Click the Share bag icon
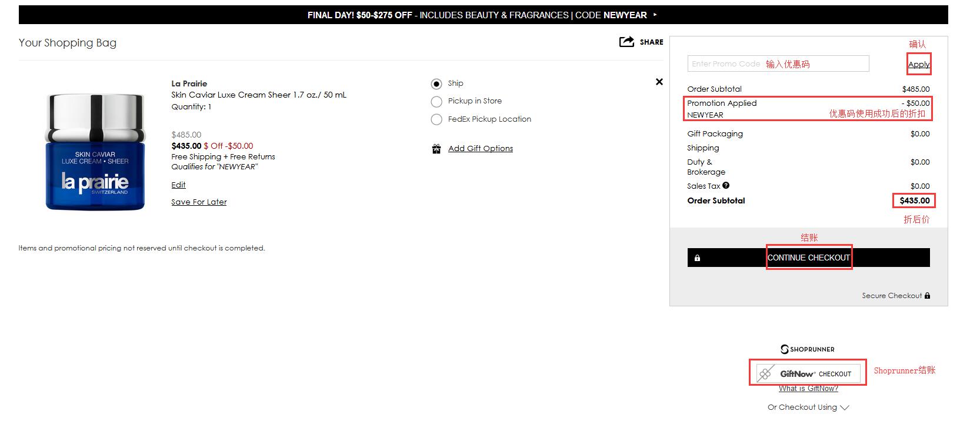The width and height of the screenshot is (980, 421). (x=626, y=42)
